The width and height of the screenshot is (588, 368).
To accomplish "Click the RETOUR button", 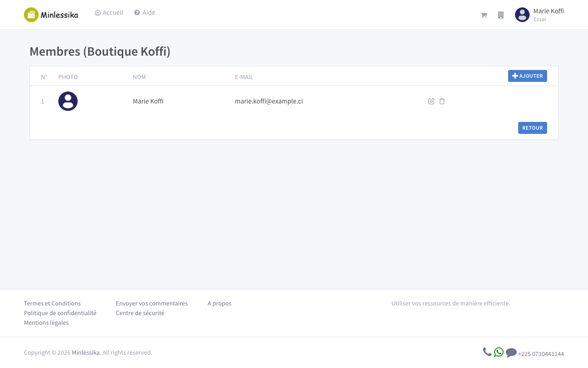I will click(532, 128).
